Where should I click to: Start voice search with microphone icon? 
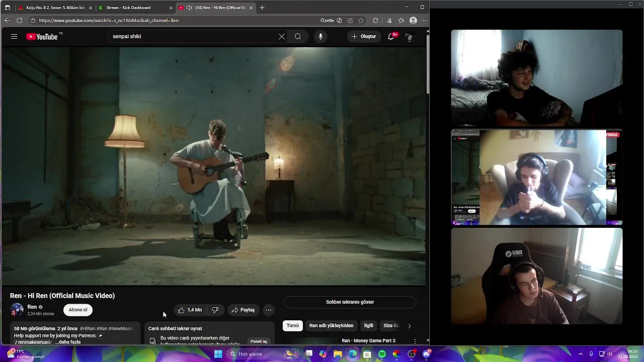320,36
